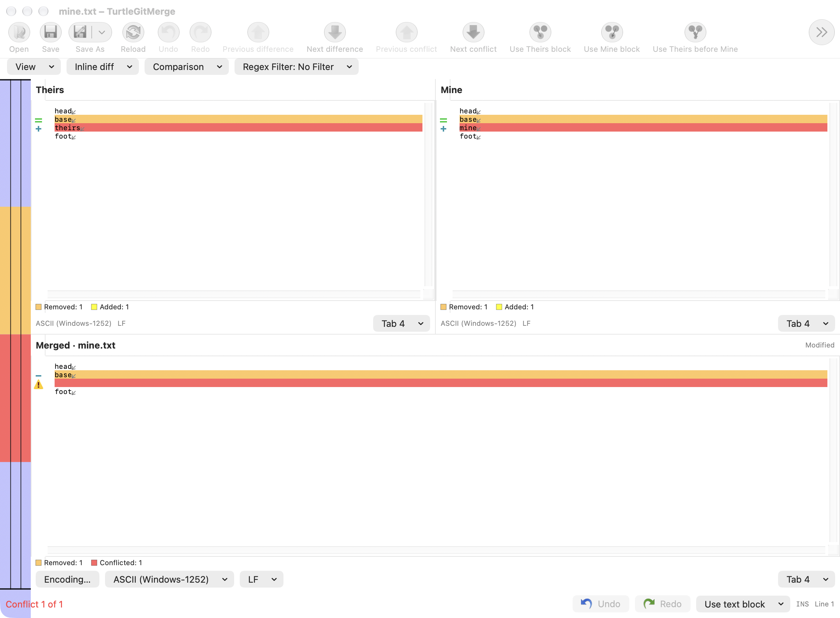
Task: Click the Merged pane vertical scrollbar
Action: point(833,450)
